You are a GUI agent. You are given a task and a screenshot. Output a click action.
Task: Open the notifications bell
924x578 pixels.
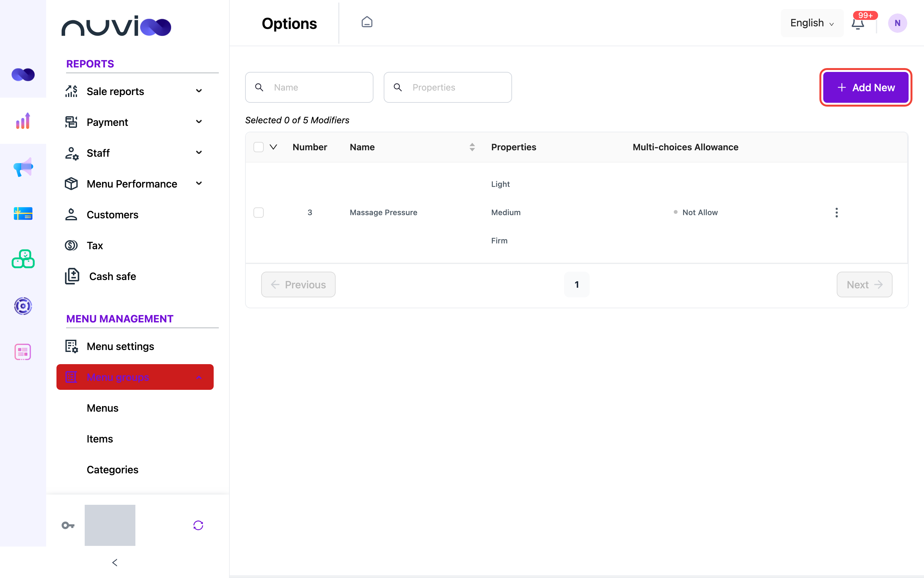(858, 23)
